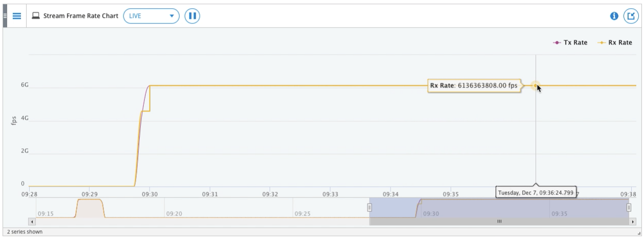Screen dimensions: 644x242
Task: Click the scrollbar thumb grip
Action: click(x=500, y=222)
